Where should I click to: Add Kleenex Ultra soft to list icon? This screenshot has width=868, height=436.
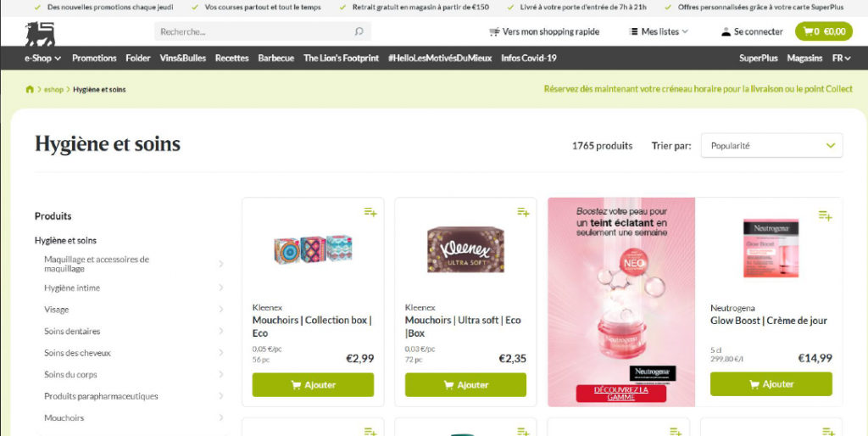523,211
